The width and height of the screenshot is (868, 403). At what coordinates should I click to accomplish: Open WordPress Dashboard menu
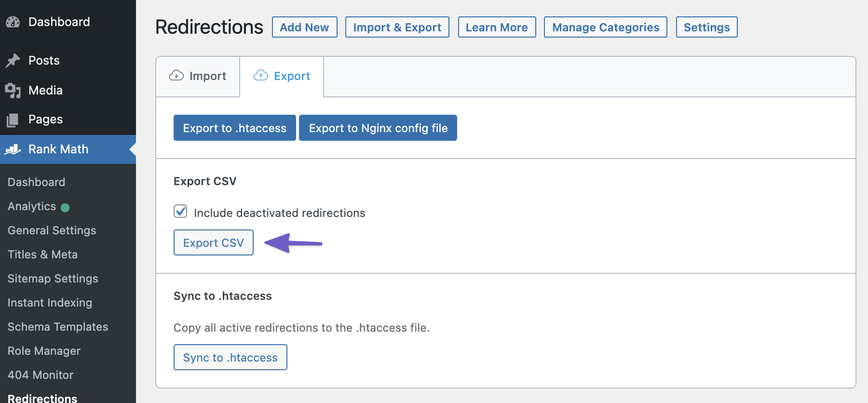point(68,22)
